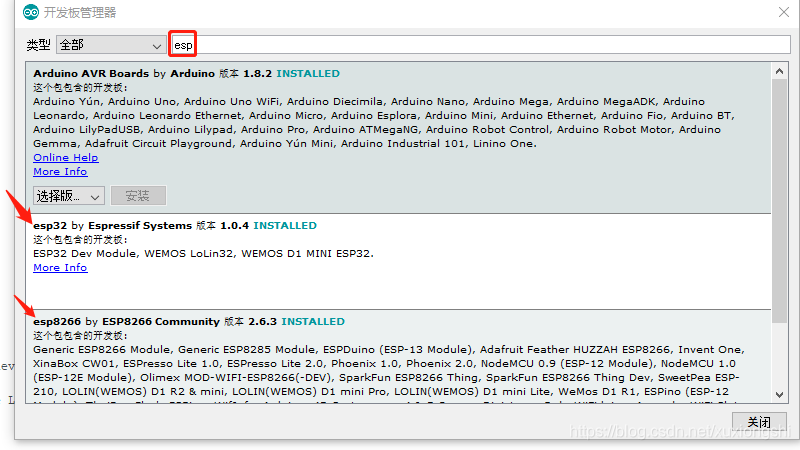The image size is (800, 450).
Task: Click the scrollbar down arrow
Action: pyautogui.click(x=779, y=394)
